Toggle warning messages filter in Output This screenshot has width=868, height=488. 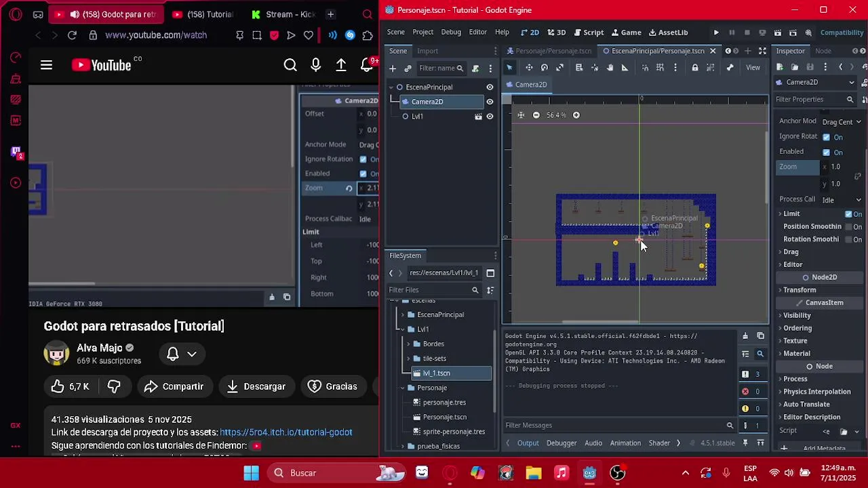[751, 409]
